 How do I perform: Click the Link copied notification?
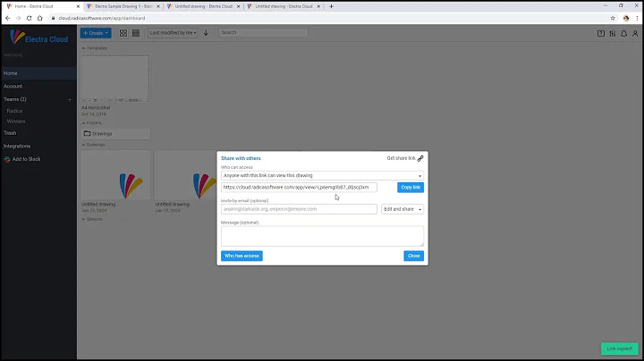[619, 348]
